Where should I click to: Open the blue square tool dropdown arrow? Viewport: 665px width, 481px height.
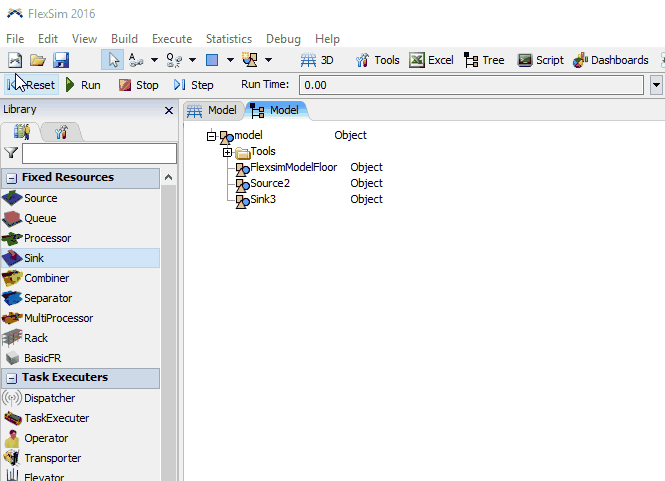click(230, 60)
